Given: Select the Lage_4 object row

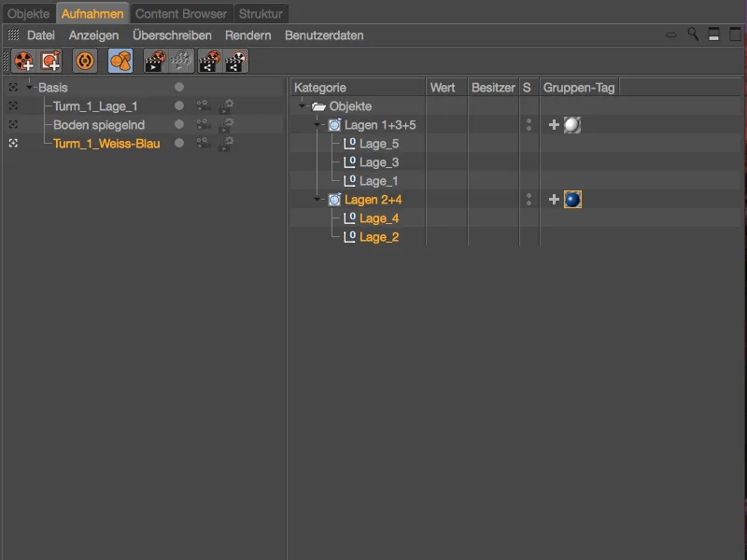Looking at the screenshot, I should pyautogui.click(x=379, y=218).
